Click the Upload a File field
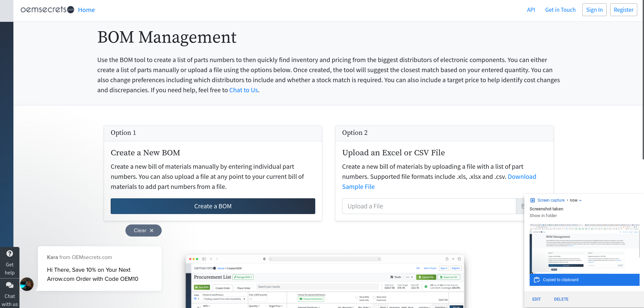Image resolution: width=644 pixels, height=308 pixels. (x=429, y=206)
